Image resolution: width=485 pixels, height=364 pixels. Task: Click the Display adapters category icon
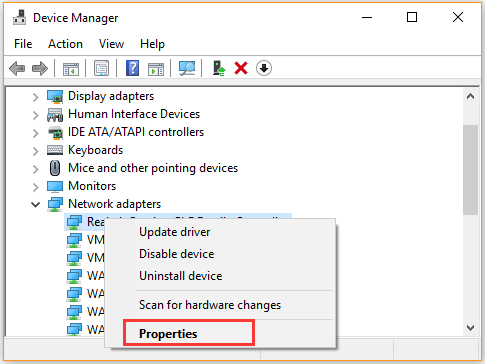click(55, 96)
